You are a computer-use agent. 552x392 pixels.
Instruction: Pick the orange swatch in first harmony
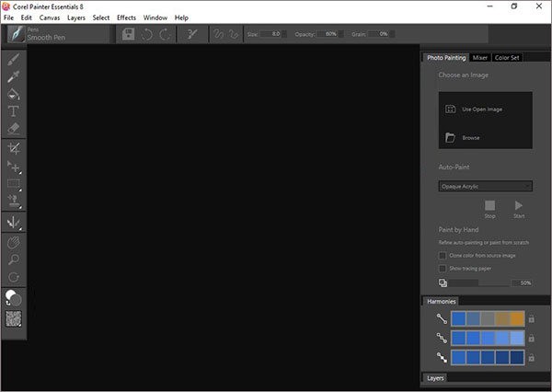tap(517, 318)
